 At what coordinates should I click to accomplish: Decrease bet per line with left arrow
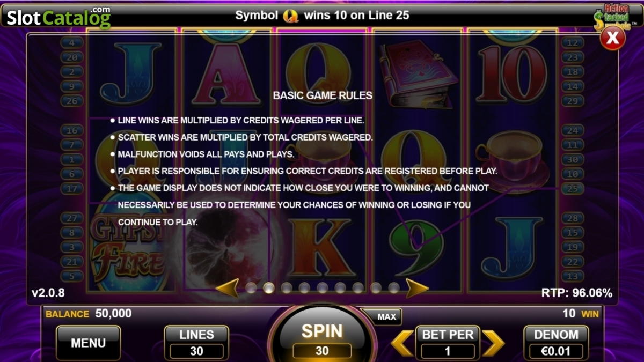tap(401, 343)
